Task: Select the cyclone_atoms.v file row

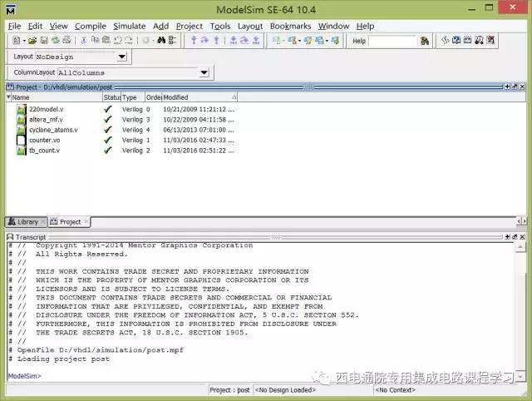Action: pos(125,130)
